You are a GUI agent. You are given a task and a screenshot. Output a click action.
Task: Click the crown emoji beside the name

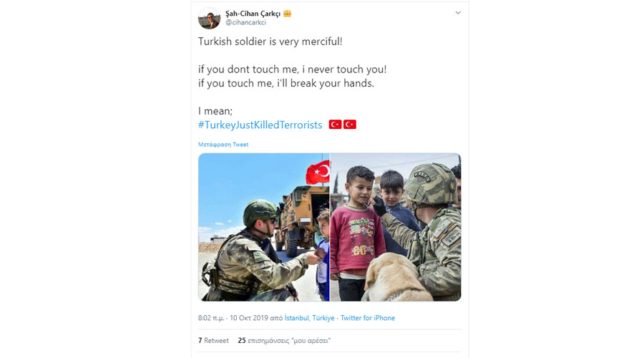coord(287,14)
